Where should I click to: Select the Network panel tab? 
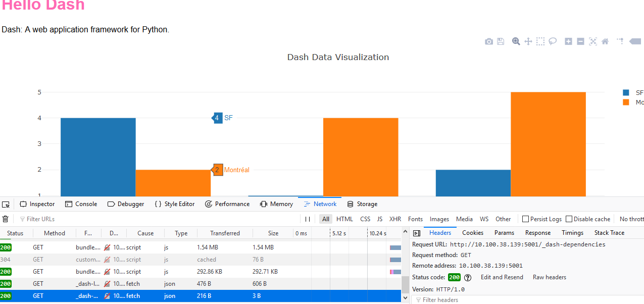coord(320,204)
